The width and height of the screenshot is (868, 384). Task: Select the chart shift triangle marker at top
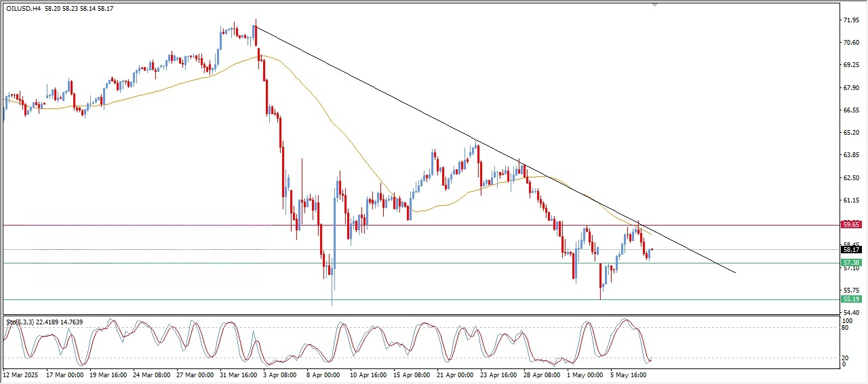tap(654, 4)
